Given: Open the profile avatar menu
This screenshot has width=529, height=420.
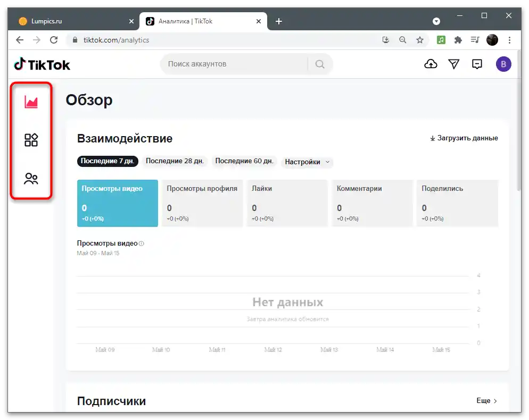Looking at the screenshot, I should tap(503, 64).
